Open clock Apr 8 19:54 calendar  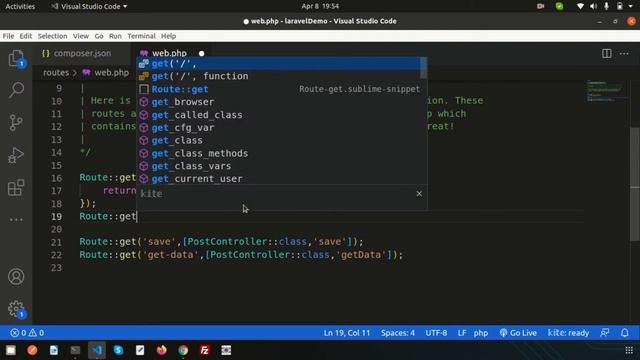coord(320,6)
